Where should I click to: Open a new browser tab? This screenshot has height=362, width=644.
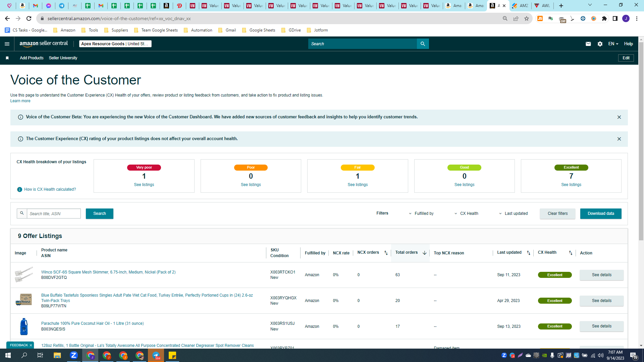click(561, 6)
